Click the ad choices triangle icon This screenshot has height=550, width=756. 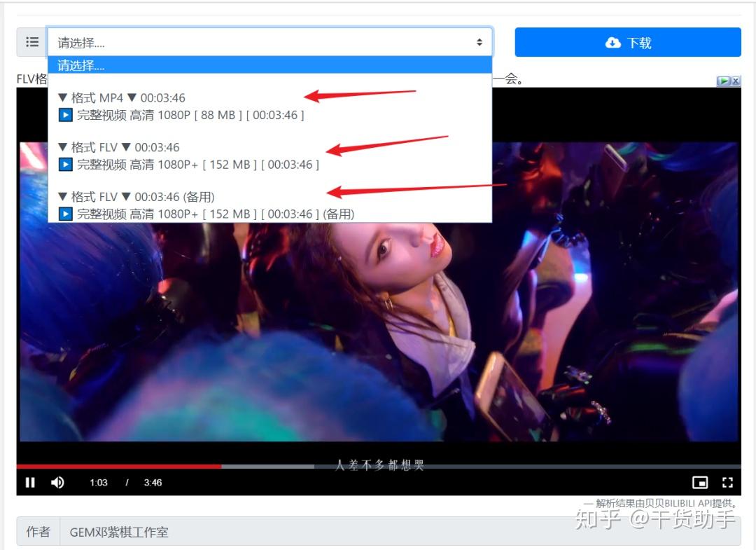pyautogui.click(x=724, y=81)
